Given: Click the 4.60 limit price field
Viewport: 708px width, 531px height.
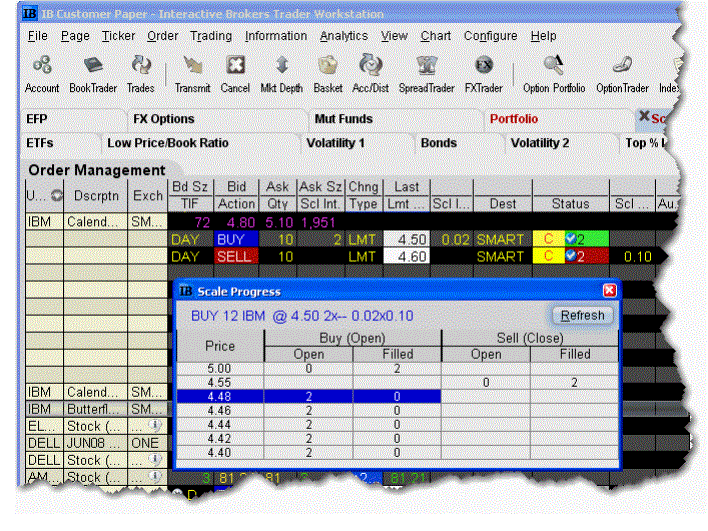Looking at the screenshot, I should pos(406,256).
